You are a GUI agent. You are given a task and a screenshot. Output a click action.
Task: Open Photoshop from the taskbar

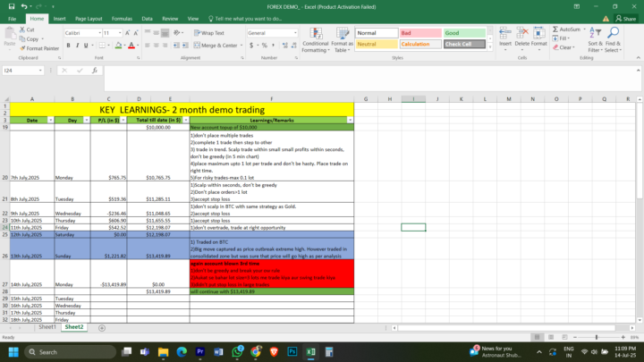pos(292,352)
